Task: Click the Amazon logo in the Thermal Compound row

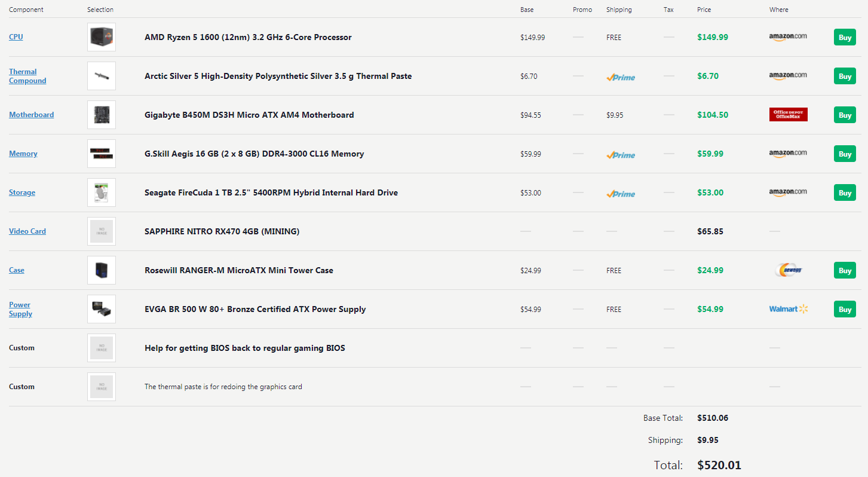Action: tap(788, 76)
